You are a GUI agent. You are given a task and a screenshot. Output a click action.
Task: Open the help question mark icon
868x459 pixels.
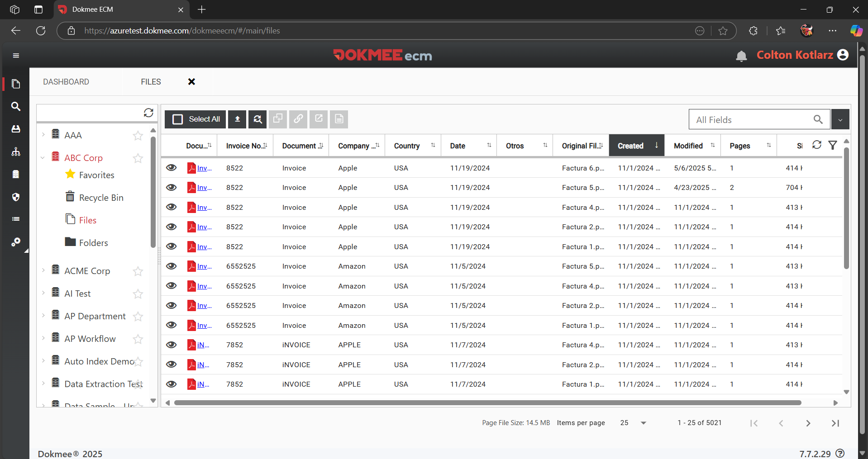coord(840,453)
